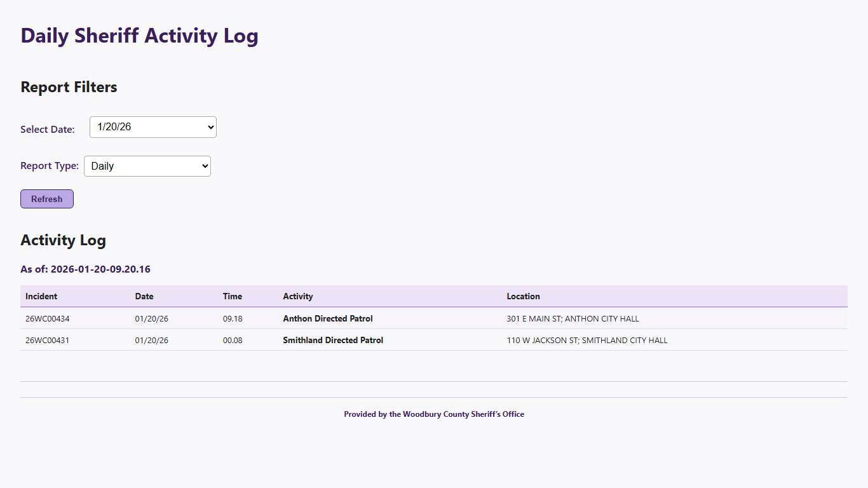Expand the date selector showing 1/20/26

(153, 127)
